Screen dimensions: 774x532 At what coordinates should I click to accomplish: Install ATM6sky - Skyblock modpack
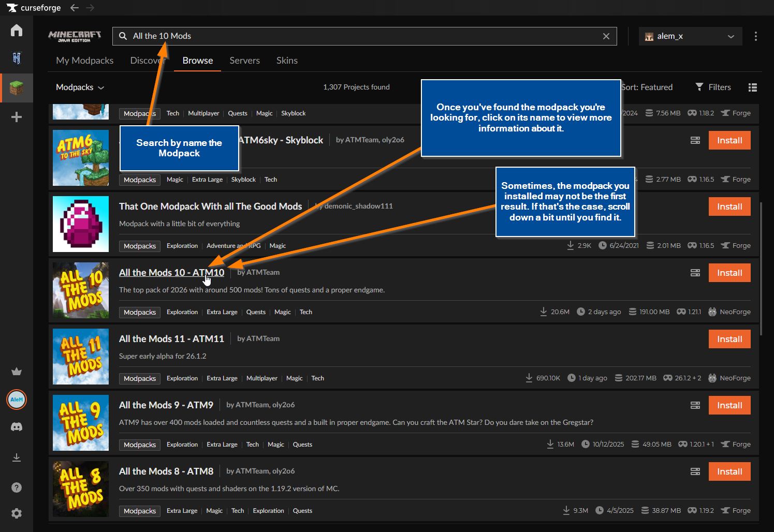(x=729, y=140)
